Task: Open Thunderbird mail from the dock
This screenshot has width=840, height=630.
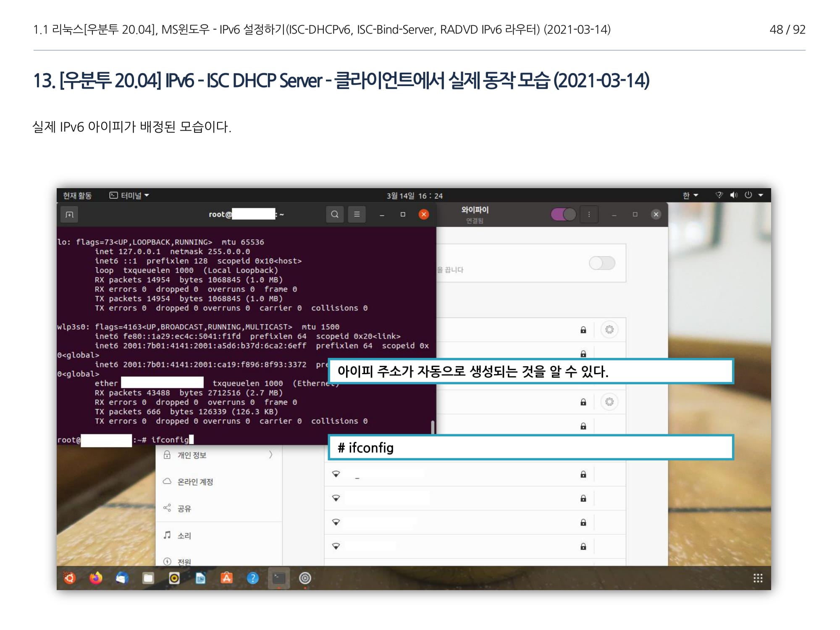Action: pos(122,578)
